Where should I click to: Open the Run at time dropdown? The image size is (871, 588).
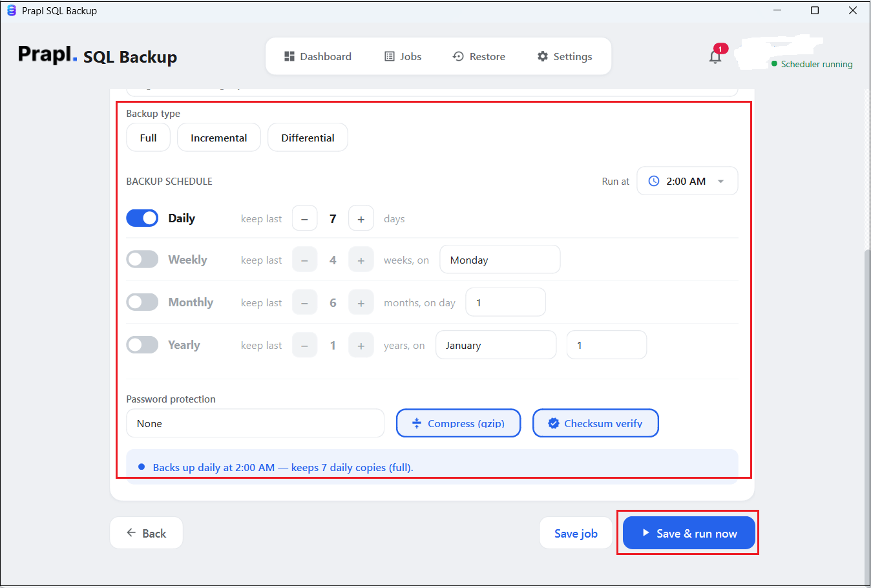(687, 181)
